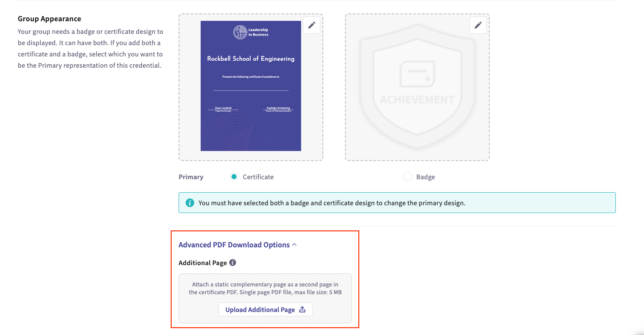Click the Upload Additional Page button
The width and height of the screenshot is (644, 335).
pyautogui.click(x=265, y=309)
